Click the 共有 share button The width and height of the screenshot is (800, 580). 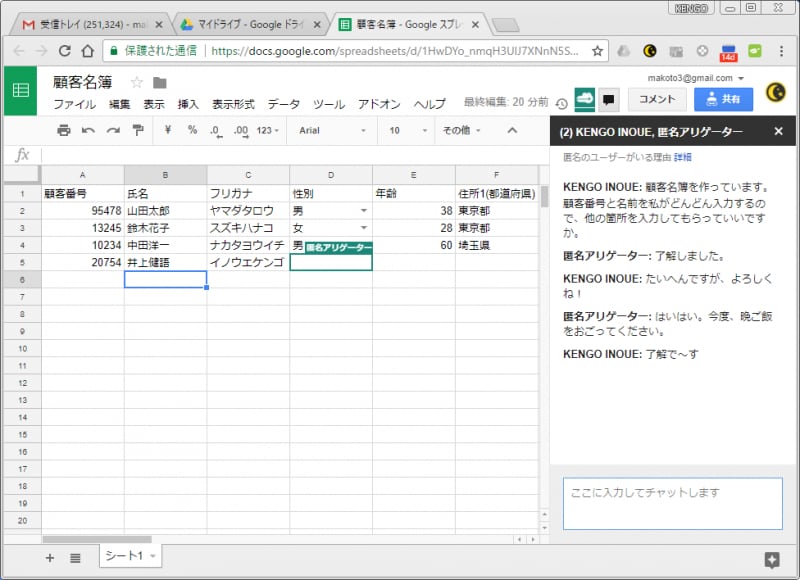coord(723,98)
